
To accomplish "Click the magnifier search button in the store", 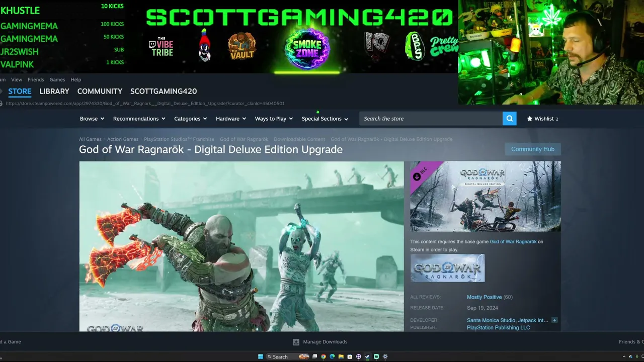I will click(509, 119).
